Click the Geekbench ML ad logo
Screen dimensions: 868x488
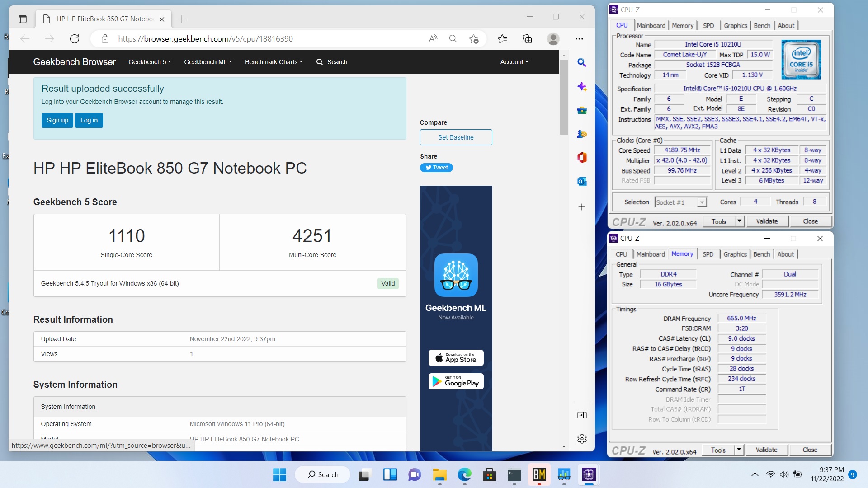coord(456,275)
